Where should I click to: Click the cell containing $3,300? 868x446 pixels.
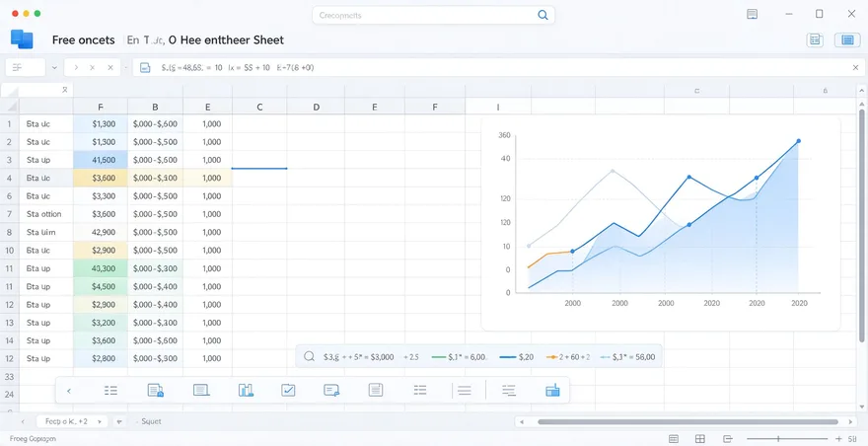click(101, 196)
